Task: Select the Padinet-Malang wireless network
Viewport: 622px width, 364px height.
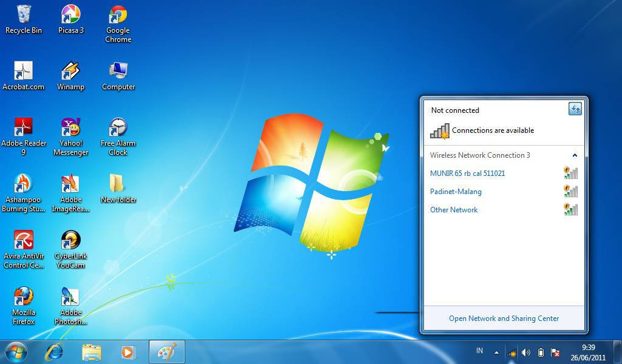Action: 504,191
